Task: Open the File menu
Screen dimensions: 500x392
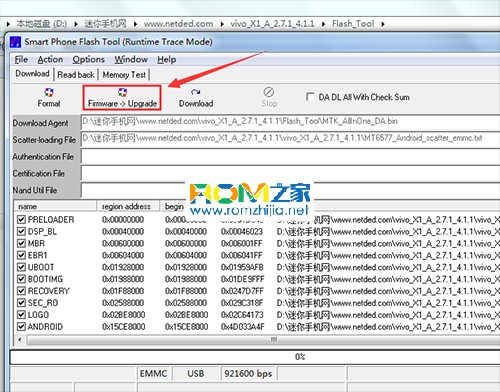Action: click(21, 60)
